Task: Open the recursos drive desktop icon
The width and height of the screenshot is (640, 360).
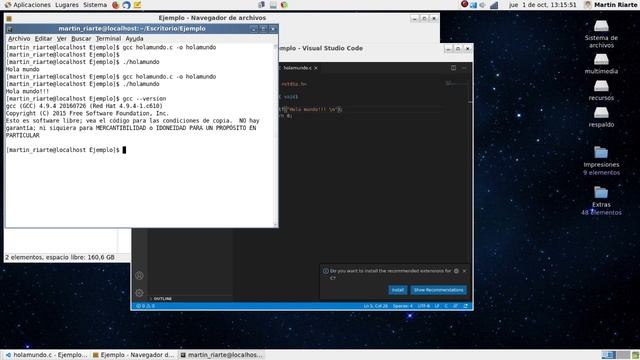Action: [x=601, y=90]
